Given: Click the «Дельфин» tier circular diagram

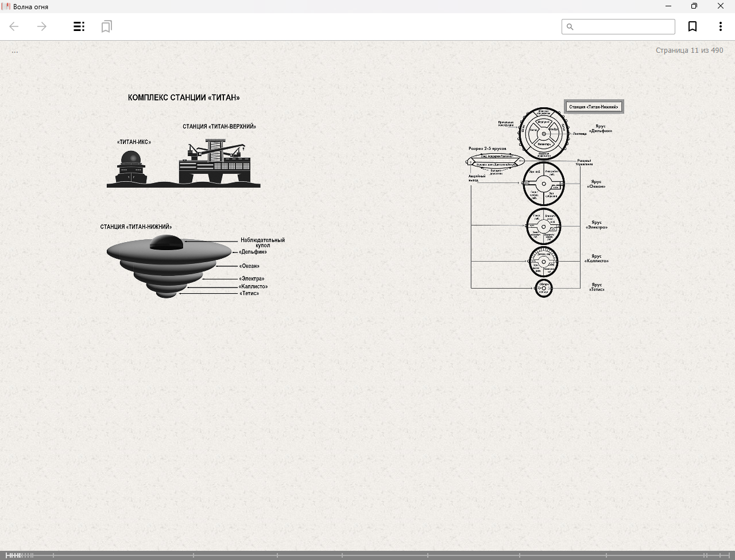Looking at the screenshot, I should coord(544,134).
